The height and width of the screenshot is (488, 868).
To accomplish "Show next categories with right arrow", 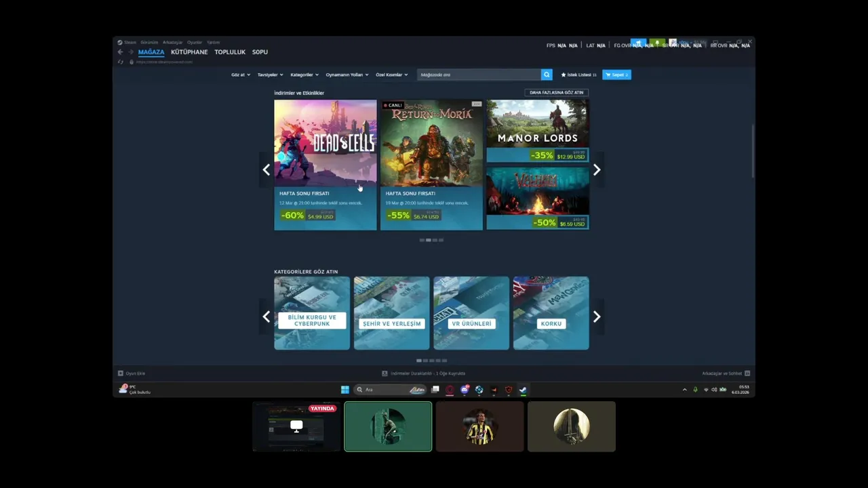I will tap(597, 317).
